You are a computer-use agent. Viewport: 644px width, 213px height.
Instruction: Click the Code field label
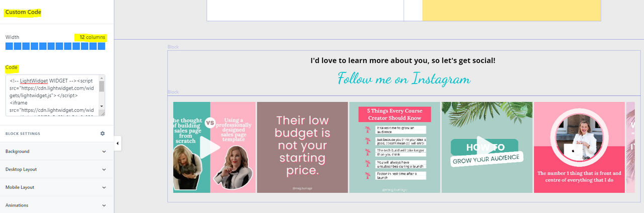tap(12, 67)
